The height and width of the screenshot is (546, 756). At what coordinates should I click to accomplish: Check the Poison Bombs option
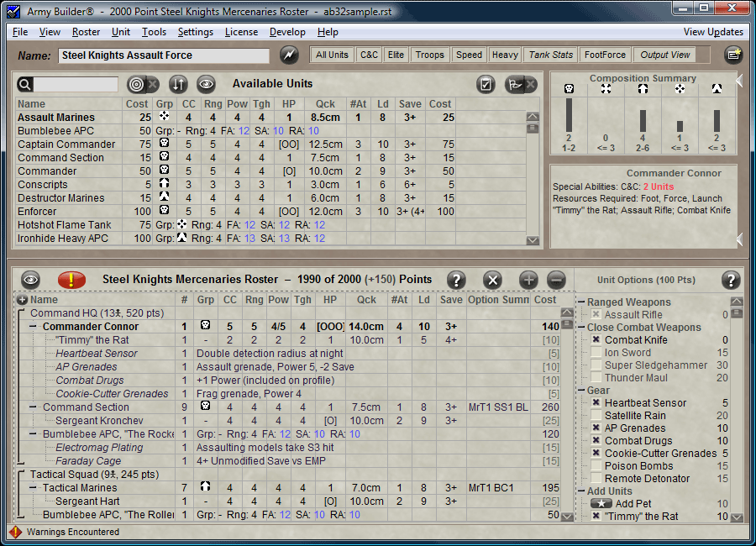pyautogui.click(x=596, y=466)
